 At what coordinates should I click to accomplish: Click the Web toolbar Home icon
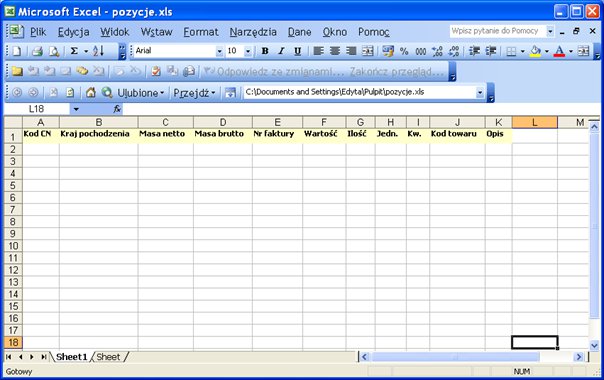pyautogui.click(x=91, y=92)
